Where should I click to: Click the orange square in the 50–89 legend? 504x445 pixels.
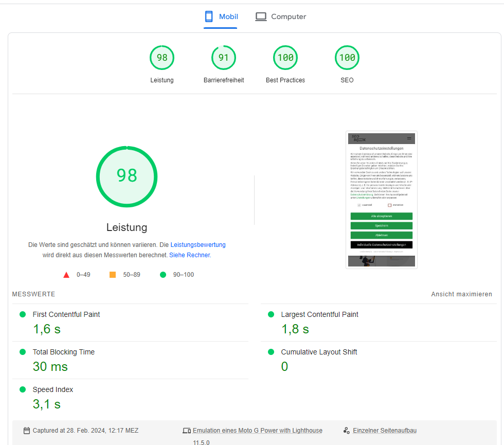point(113,274)
